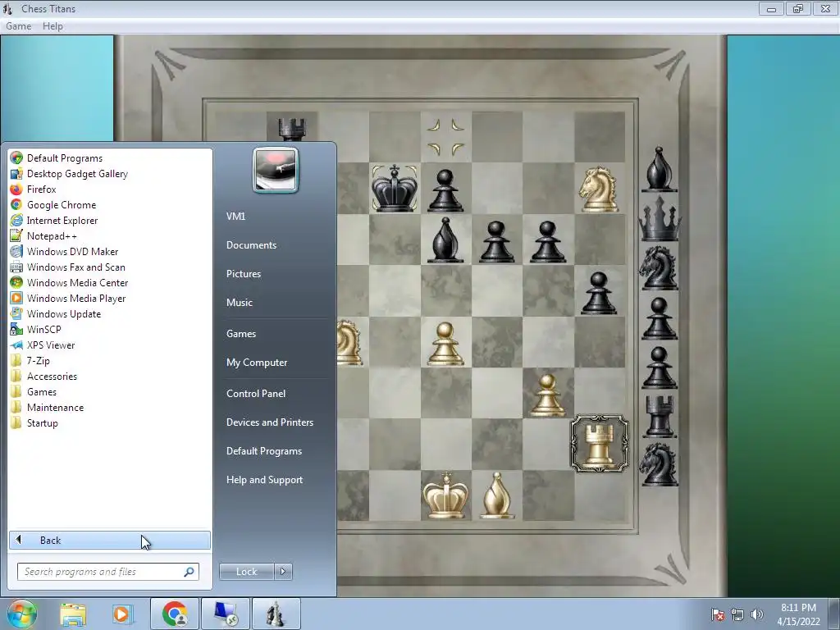The height and width of the screenshot is (630, 840).
Task: Switch to Chrome on the taskbar
Action: 175,614
